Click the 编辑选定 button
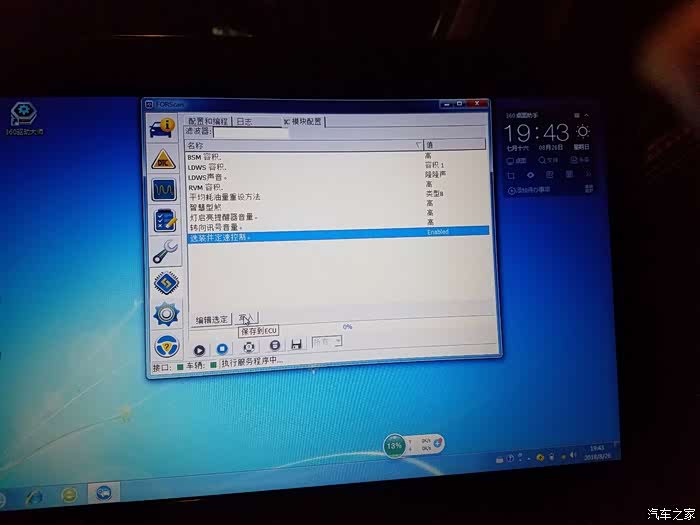Viewport: 700px width, 525px height. pos(212,320)
